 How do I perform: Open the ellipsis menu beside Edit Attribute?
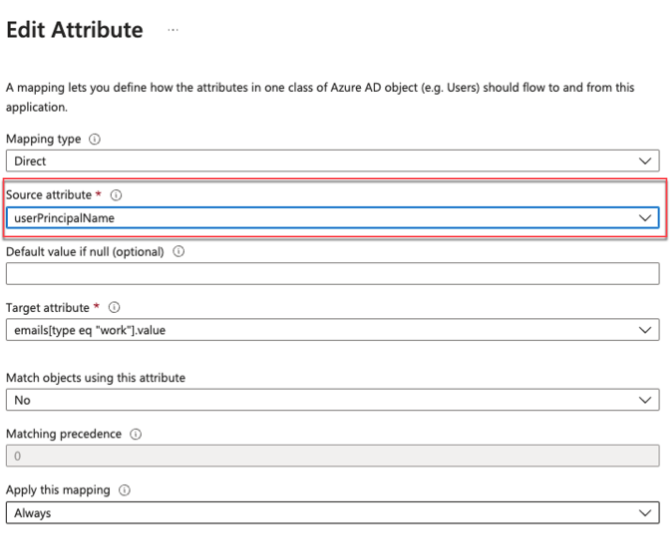(x=173, y=31)
